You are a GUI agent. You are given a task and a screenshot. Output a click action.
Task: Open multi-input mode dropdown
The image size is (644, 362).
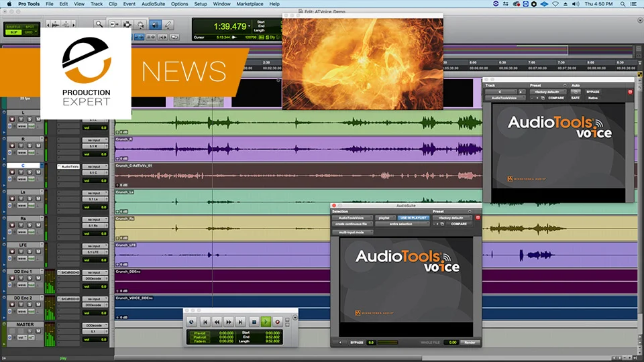352,233
